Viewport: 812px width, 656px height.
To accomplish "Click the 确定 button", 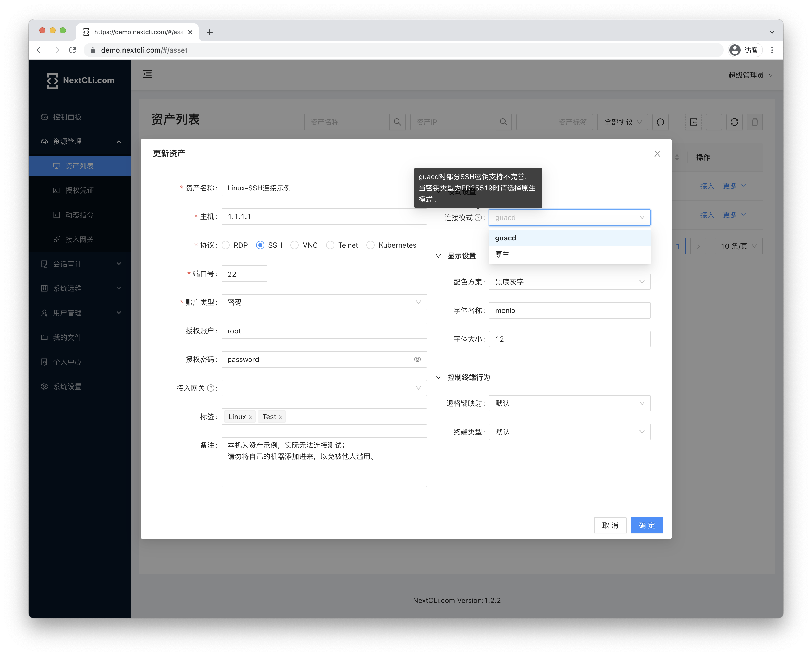I will point(647,525).
